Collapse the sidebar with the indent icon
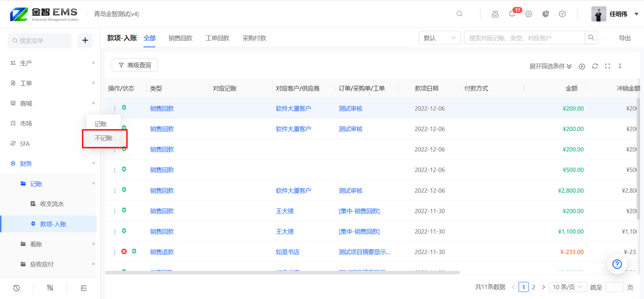Screen dimensions: 644x299 click(x=84, y=288)
